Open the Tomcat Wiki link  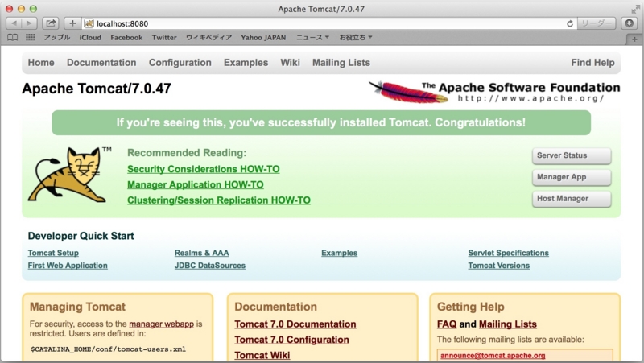[x=262, y=355]
